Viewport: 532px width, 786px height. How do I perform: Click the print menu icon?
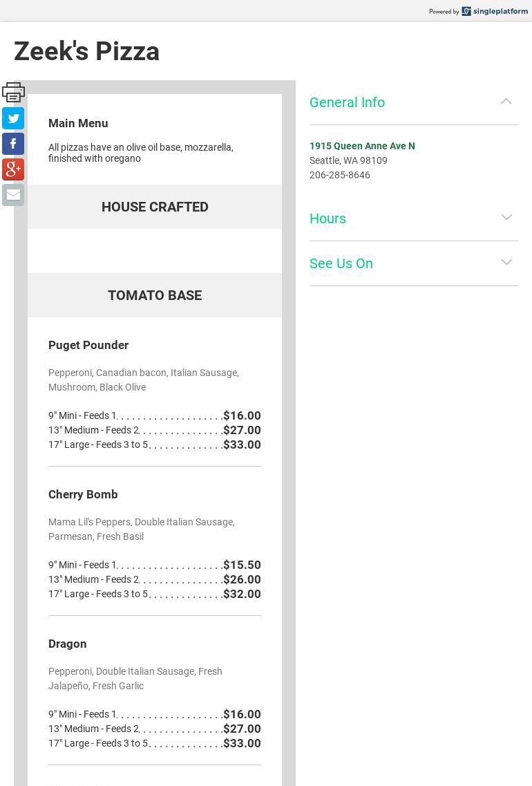[13, 92]
